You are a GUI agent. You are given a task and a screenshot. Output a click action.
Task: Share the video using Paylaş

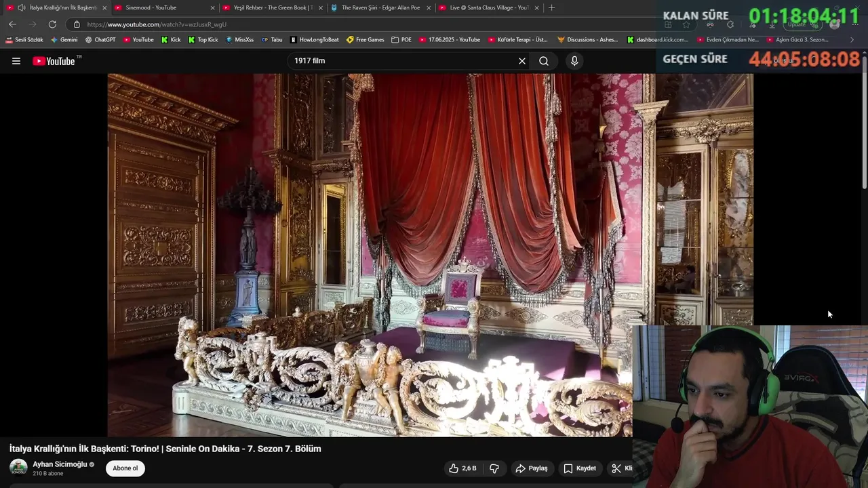(531, 468)
